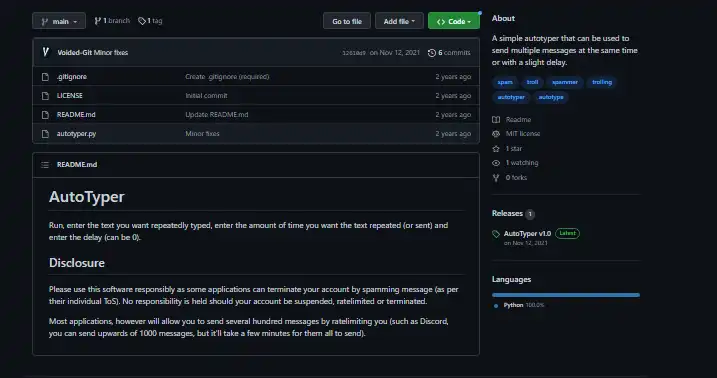
Task: Open the Releases section heading
Action: (507, 213)
